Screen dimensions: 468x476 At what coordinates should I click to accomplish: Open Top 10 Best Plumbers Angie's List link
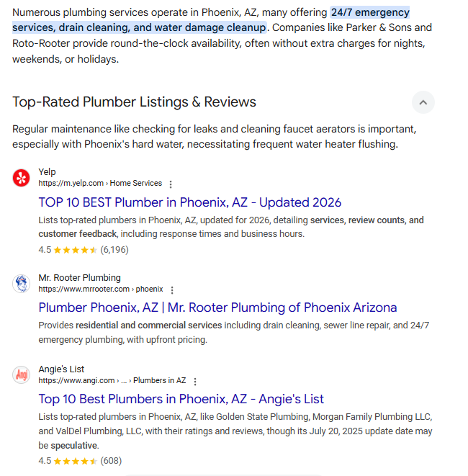(x=181, y=399)
